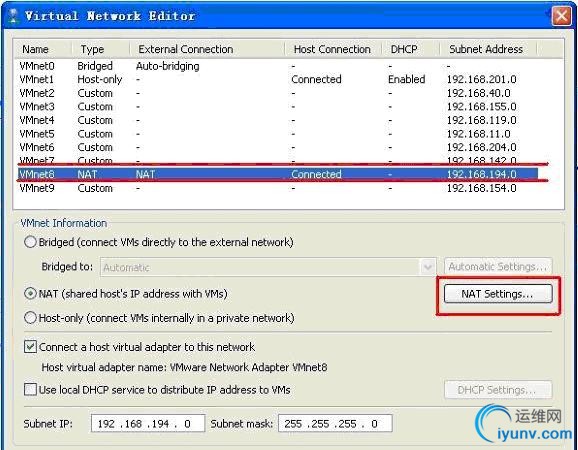Select the Bridged radio button
The image size is (578, 450).
click(30, 242)
